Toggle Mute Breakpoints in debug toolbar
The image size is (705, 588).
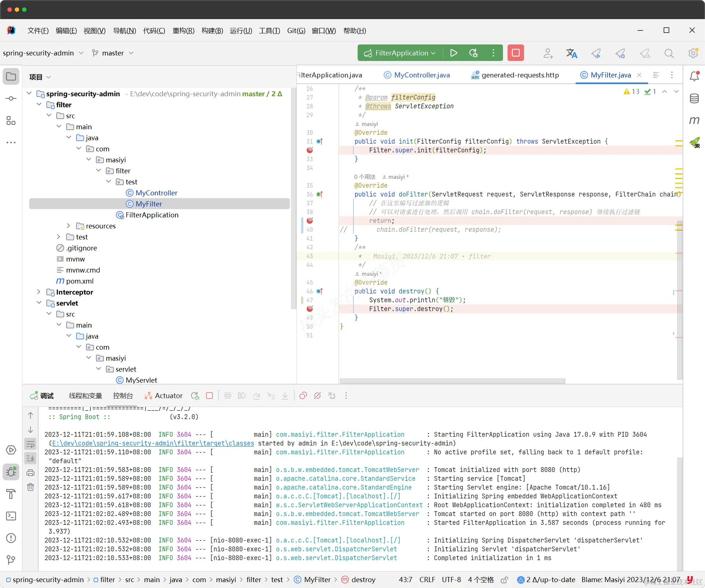point(317,396)
